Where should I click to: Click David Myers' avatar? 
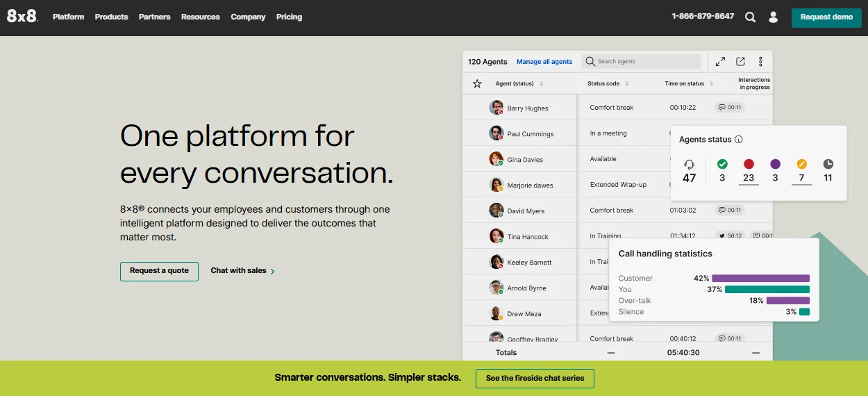point(496,211)
